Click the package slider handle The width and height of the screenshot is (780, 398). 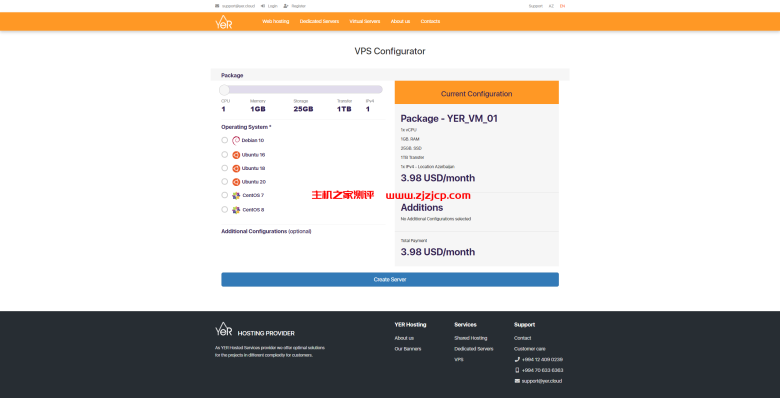(224, 90)
